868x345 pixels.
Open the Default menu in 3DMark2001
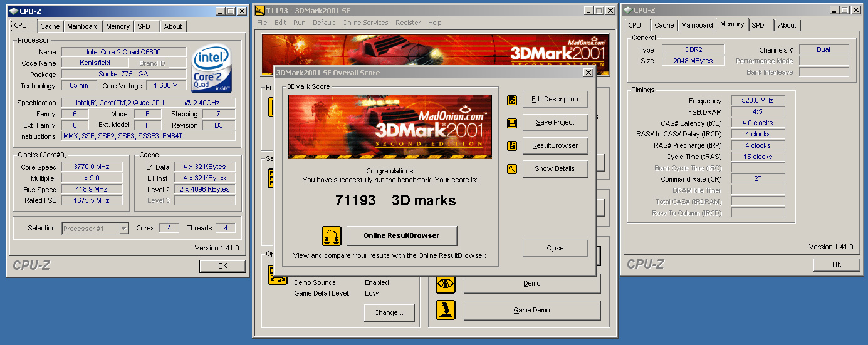(323, 23)
